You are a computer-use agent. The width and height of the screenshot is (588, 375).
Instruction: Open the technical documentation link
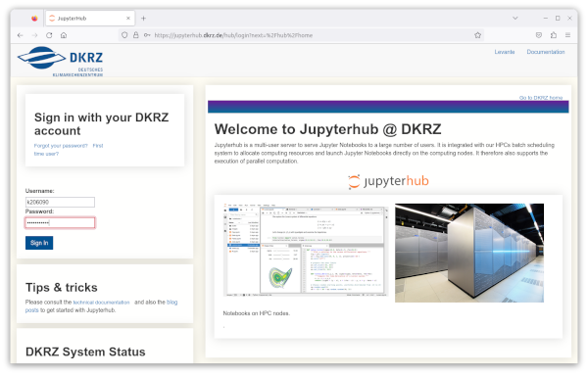tap(101, 303)
